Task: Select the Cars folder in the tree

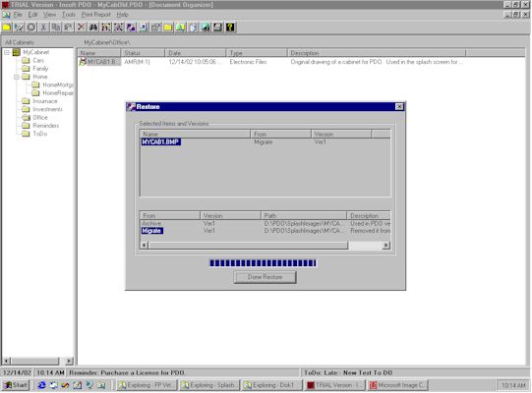Action: pos(38,60)
